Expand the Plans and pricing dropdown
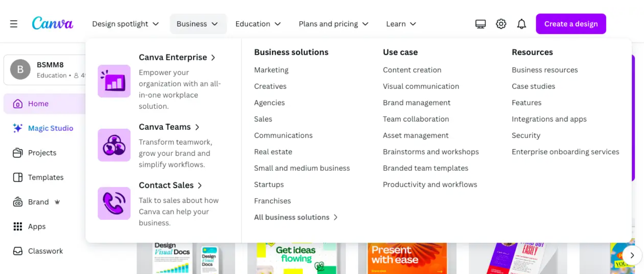This screenshot has width=644, height=274. [334, 24]
